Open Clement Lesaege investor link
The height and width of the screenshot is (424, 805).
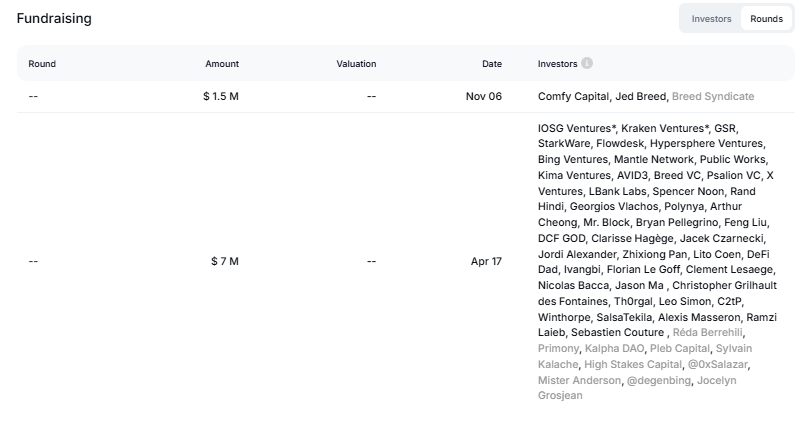[x=729, y=269]
